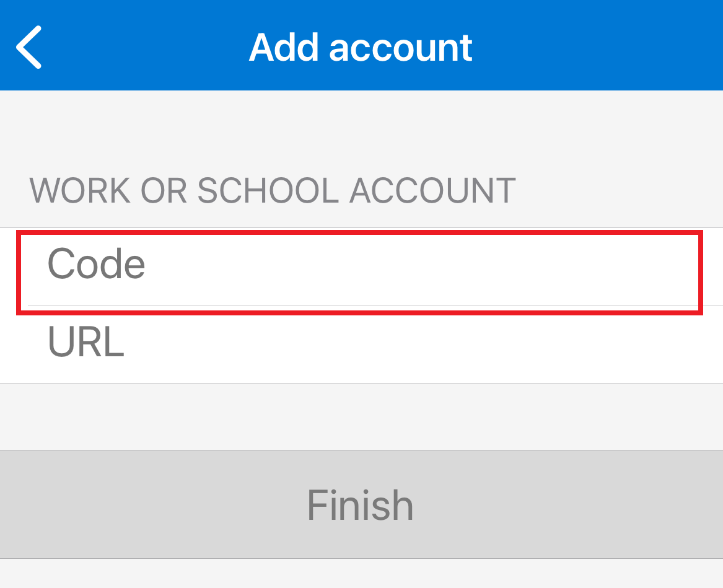Tap the back arrow icon
The image size is (723, 588).
pos(28,46)
